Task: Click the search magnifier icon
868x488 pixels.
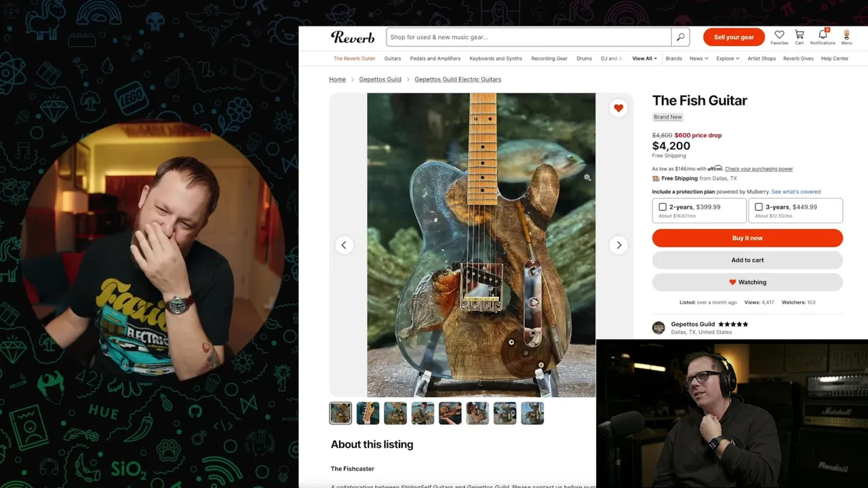Action: [x=680, y=37]
